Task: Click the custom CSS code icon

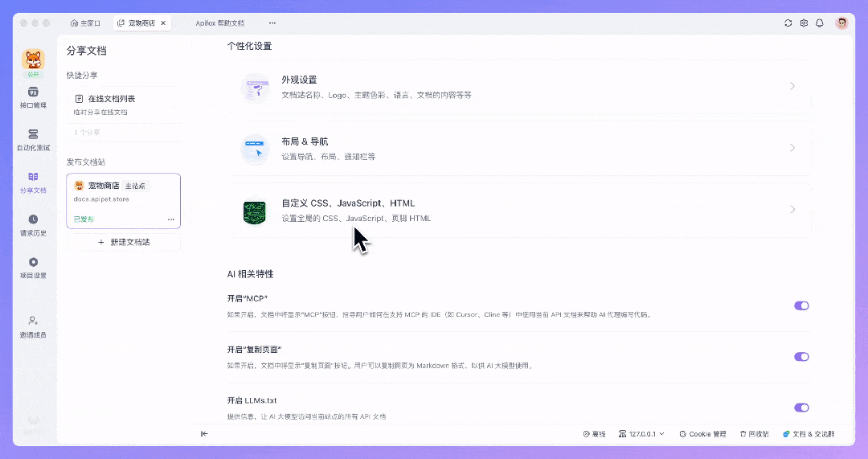Action: coord(255,212)
